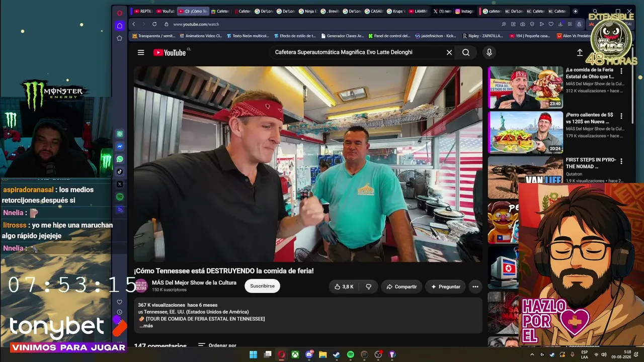
Task: Click inside the YouTube search field
Action: click(358, 52)
